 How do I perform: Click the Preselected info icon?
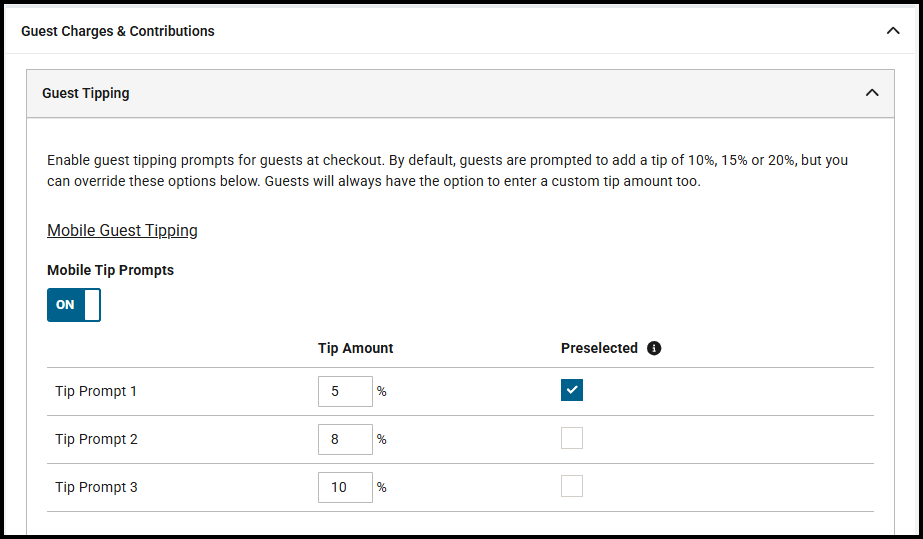pos(654,349)
